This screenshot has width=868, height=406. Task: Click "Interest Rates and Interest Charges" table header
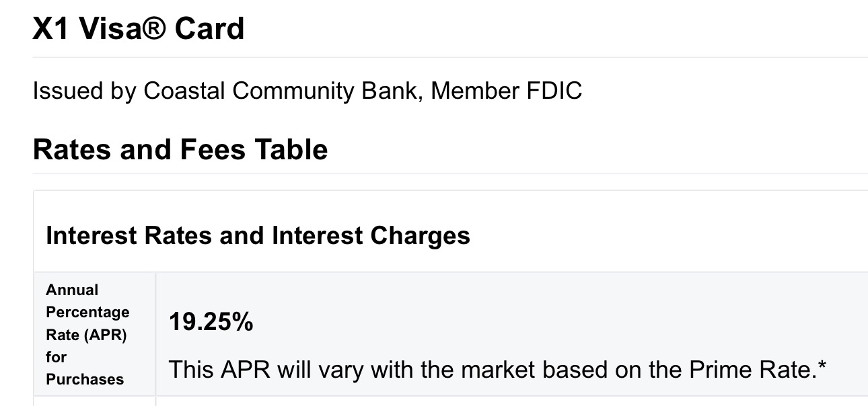tap(258, 236)
